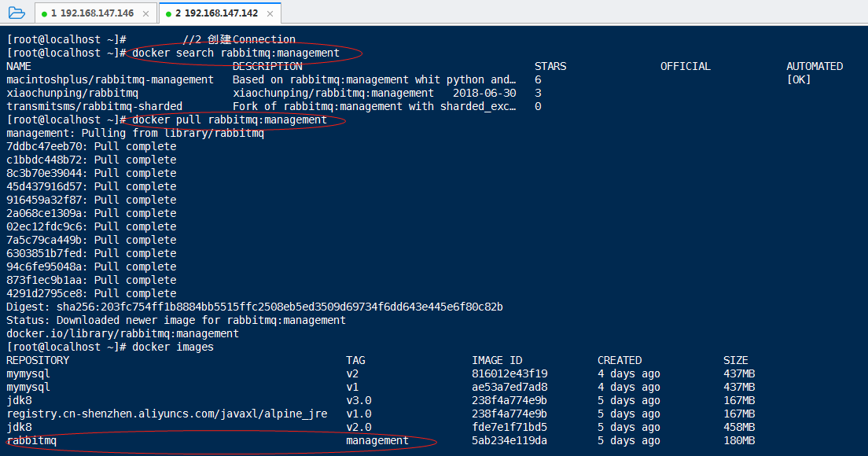Click the 180MB size value
Screen dimensions: 868x456
coord(739,440)
